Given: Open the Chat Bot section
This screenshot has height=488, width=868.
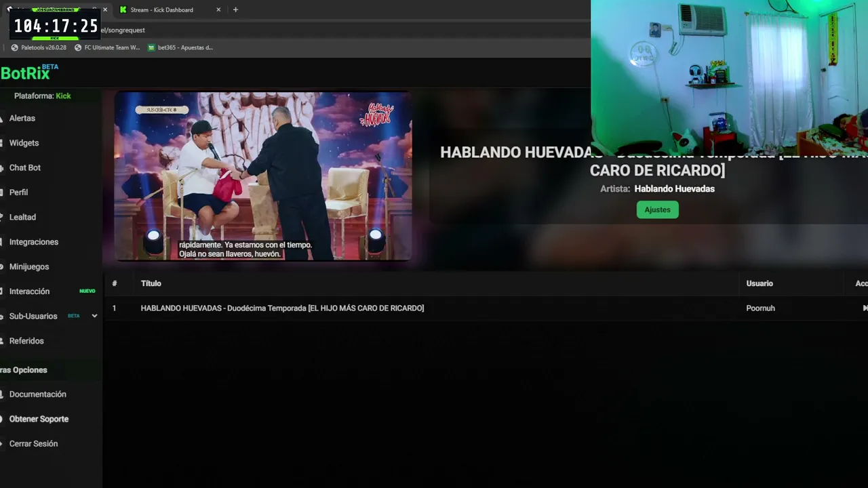Looking at the screenshot, I should [25, 167].
